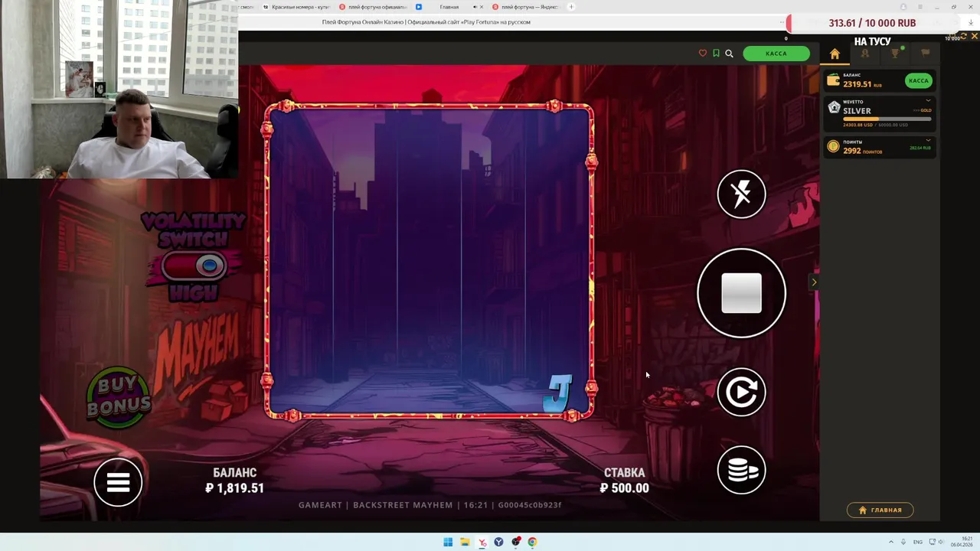The image size is (980, 551).
Task: Open Chrome from the taskbar
Action: point(532,542)
